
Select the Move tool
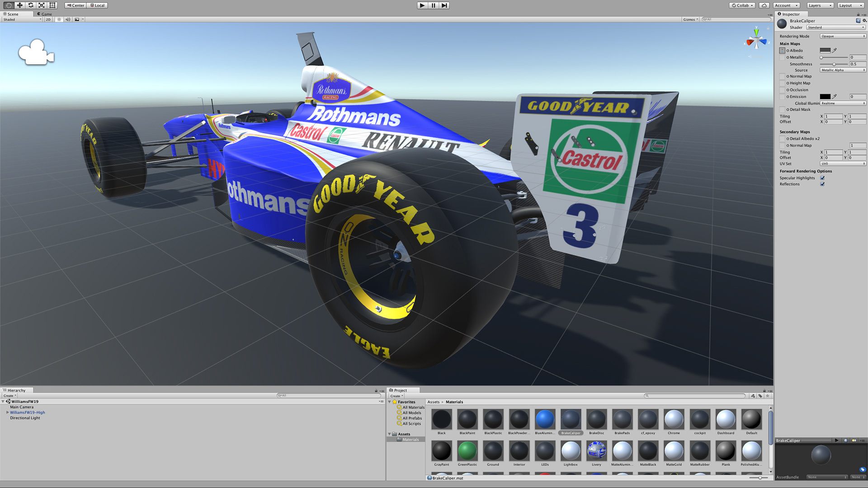coord(19,5)
